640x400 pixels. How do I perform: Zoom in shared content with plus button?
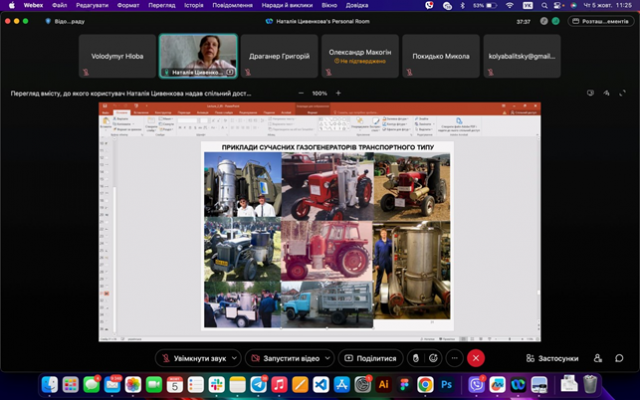(338, 93)
